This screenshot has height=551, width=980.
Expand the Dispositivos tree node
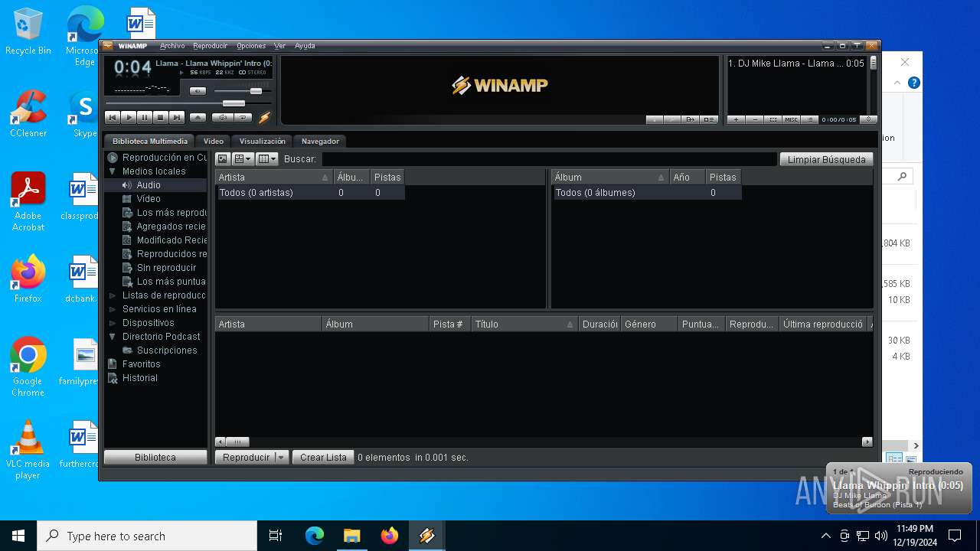click(113, 323)
